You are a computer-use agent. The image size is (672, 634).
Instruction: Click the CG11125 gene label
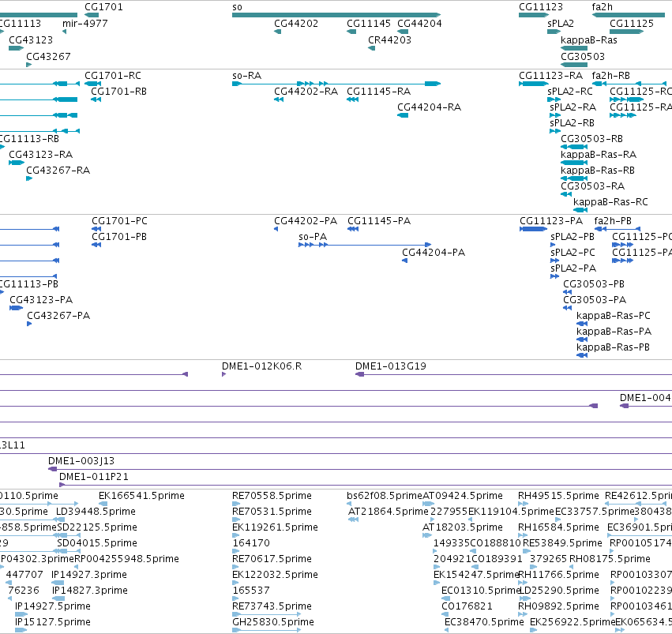coord(631,24)
